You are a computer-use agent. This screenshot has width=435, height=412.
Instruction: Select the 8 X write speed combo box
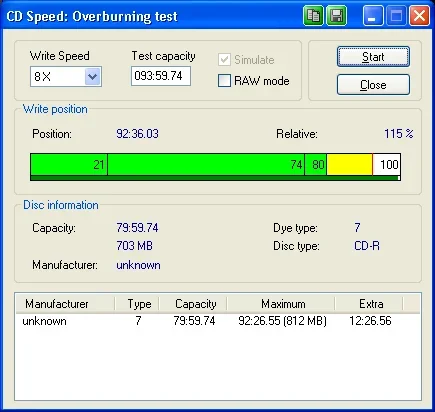click(66, 77)
